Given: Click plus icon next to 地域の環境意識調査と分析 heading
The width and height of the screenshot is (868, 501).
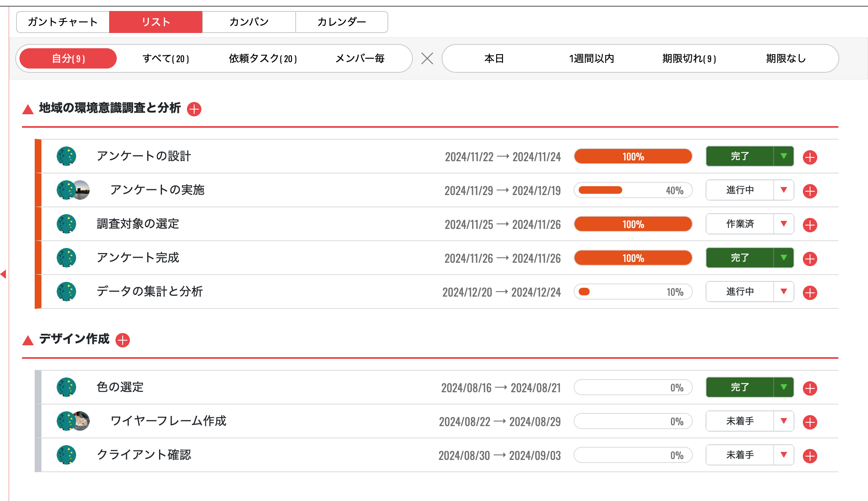Looking at the screenshot, I should [x=194, y=109].
